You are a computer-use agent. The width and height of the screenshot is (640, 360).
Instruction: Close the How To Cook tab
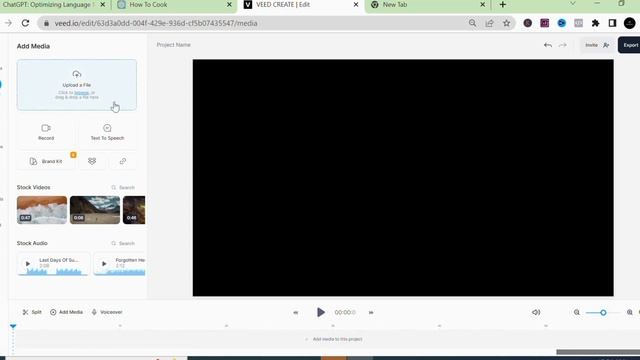click(229, 4)
